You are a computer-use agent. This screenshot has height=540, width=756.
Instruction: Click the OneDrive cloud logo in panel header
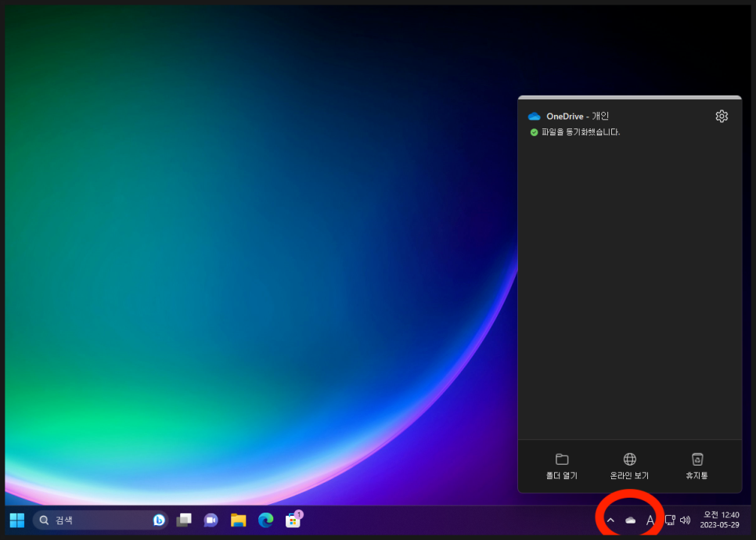pyautogui.click(x=534, y=116)
